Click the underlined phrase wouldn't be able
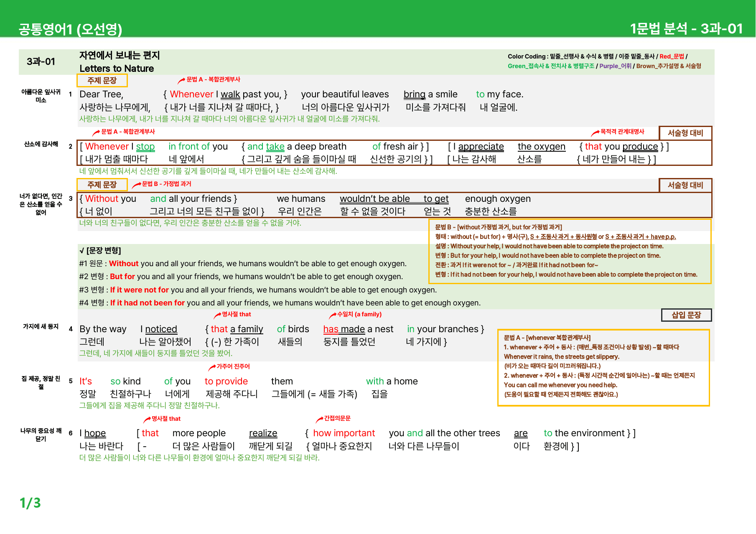The height and width of the screenshot is (534, 756). coord(374,199)
